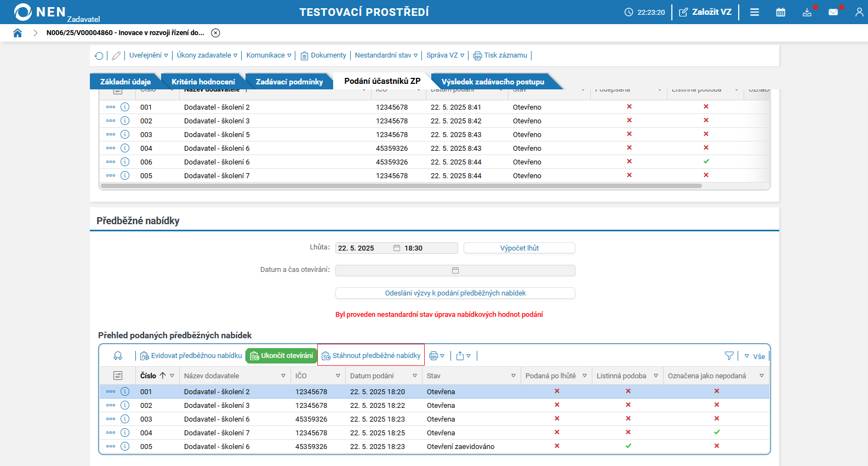The image size is (868, 466).
Task: Open Označena jako nepodaná column filter arrow
Action: 762,376
